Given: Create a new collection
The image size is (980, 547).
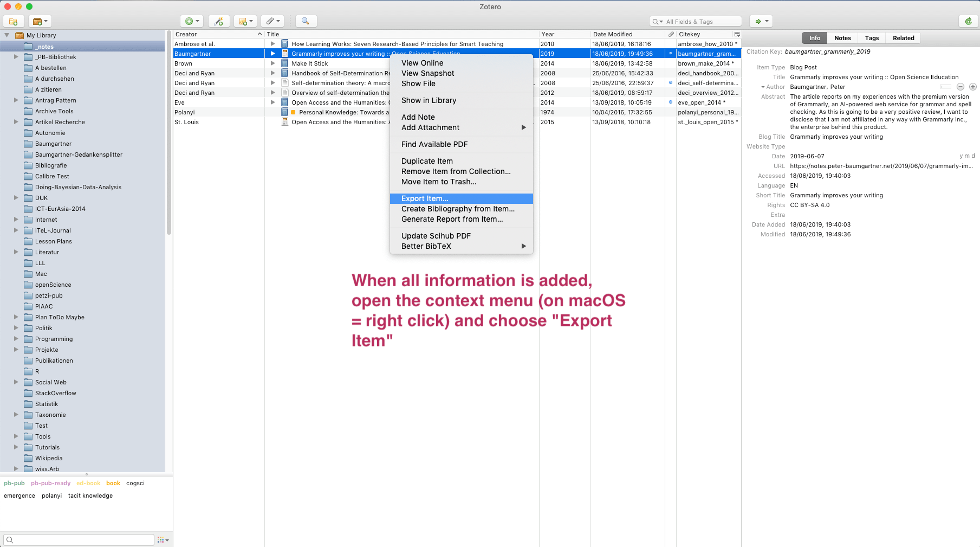Looking at the screenshot, I should click(x=13, y=21).
